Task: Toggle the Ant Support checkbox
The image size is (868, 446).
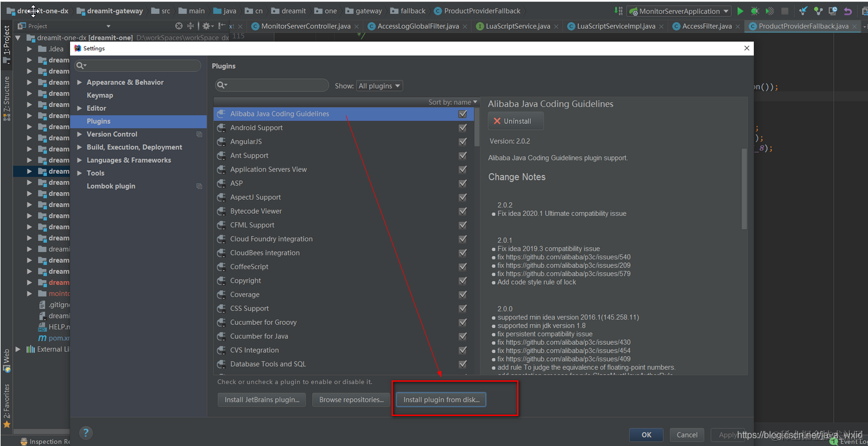Action: (x=462, y=156)
